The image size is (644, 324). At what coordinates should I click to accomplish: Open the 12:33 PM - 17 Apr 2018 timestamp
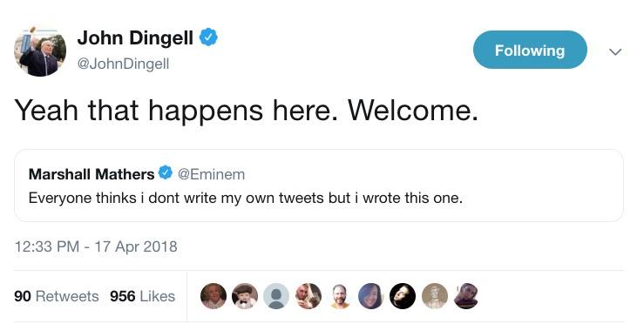point(96,246)
